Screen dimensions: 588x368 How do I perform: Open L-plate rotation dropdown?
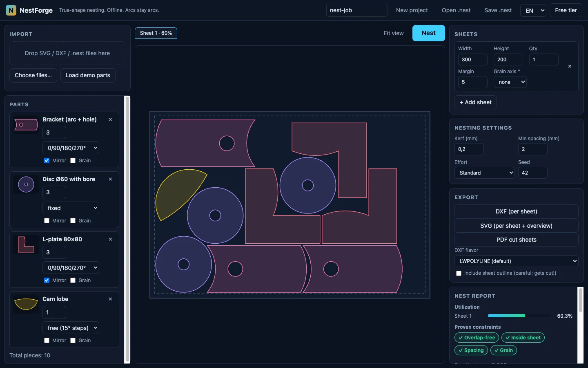point(71,268)
